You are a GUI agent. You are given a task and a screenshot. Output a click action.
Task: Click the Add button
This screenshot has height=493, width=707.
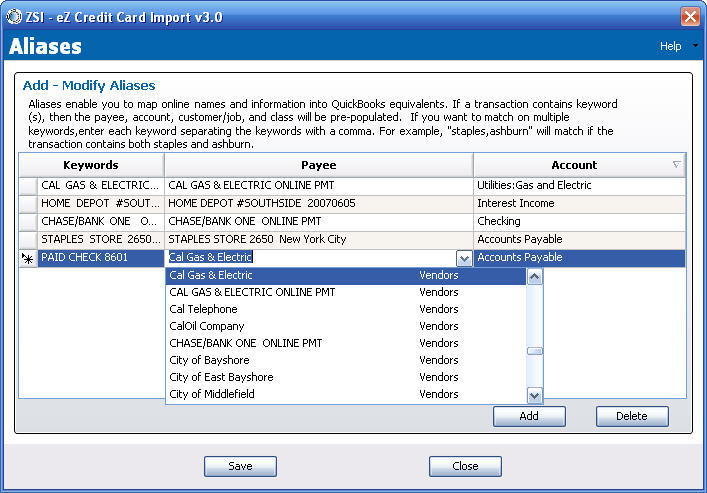coord(529,416)
